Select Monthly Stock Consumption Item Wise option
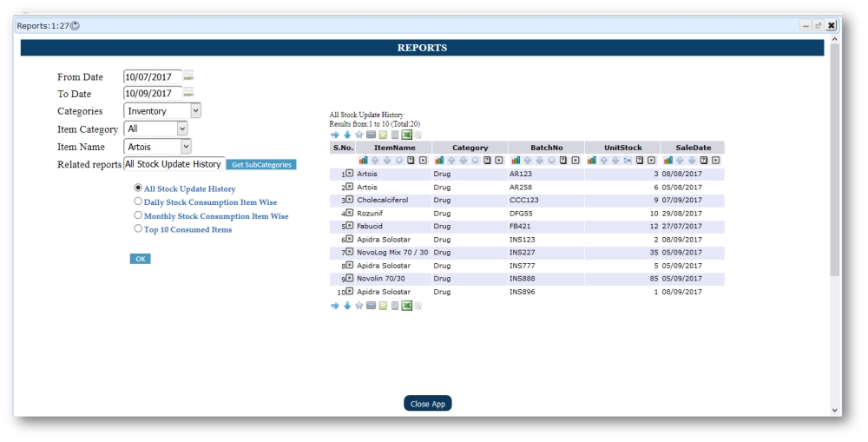The image size is (868, 442). click(138, 215)
